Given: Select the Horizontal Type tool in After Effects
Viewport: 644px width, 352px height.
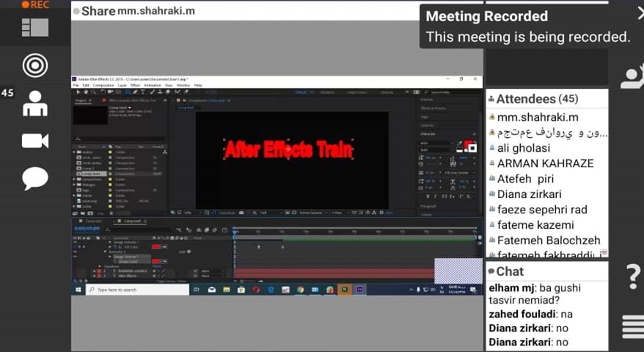Looking at the screenshot, I should 142,92.
